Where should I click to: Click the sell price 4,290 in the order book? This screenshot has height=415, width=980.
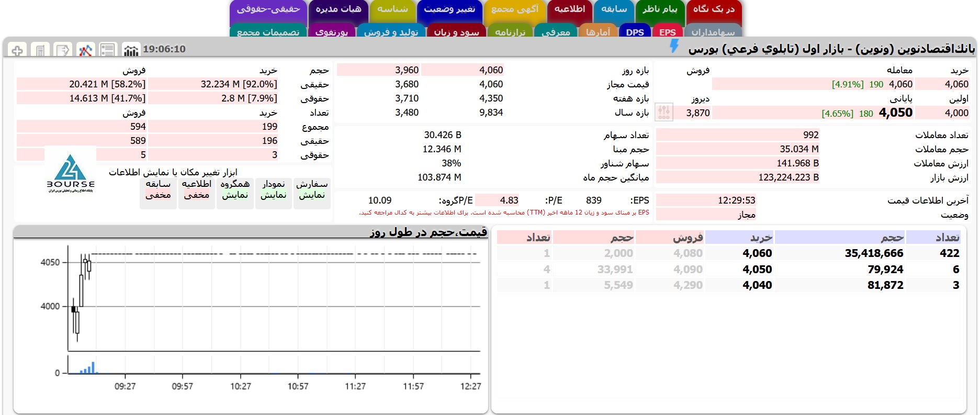(688, 285)
